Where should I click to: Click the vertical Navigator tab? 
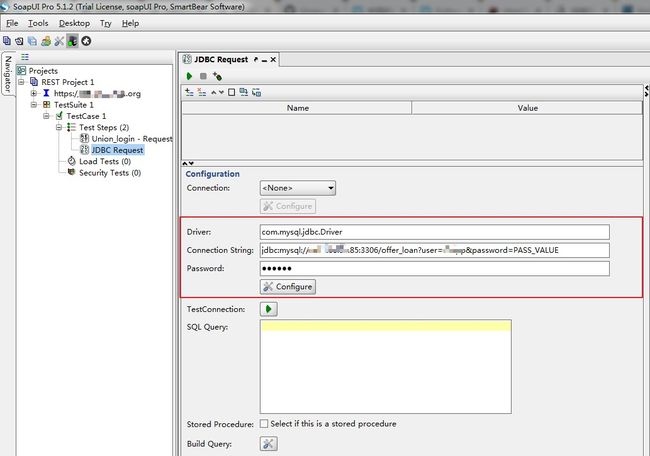[8, 74]
